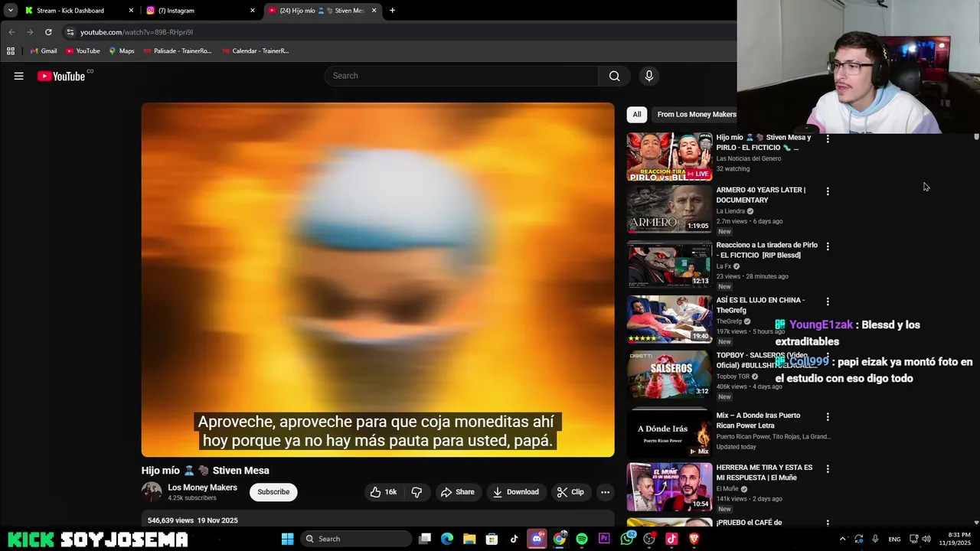Open TOPBOY SALSEROS video thumbnail
The width and height of the screenshot is (980, 551).
tap(669, 374)
